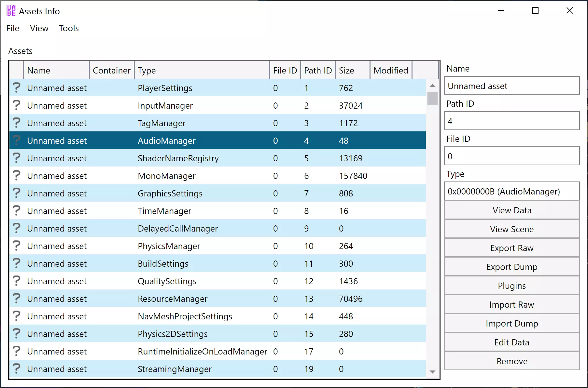Screen dimensions: 588x388
Task: Sort assets by the Path ID column header
Action: (318, 70)
